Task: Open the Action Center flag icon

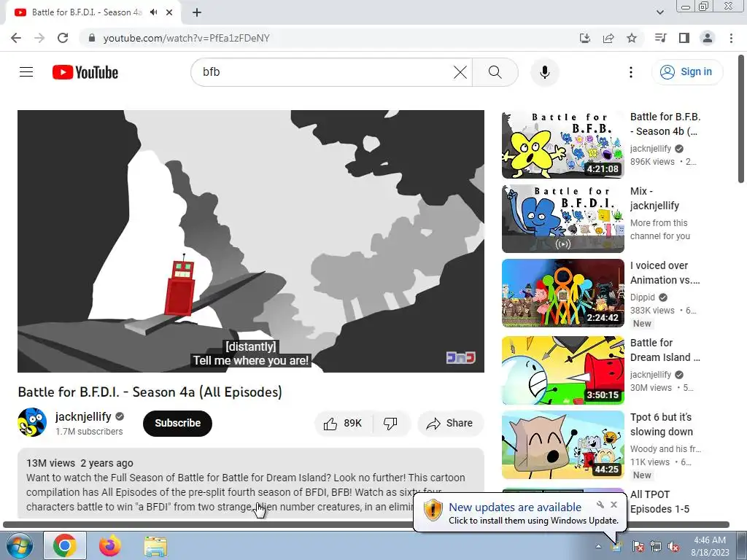Action: [x=638, y=546]
